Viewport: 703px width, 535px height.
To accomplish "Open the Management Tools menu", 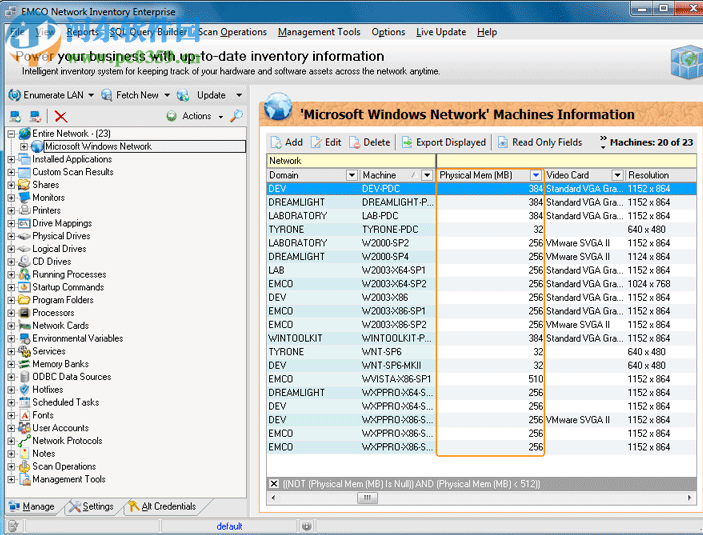I will point(319,32).
